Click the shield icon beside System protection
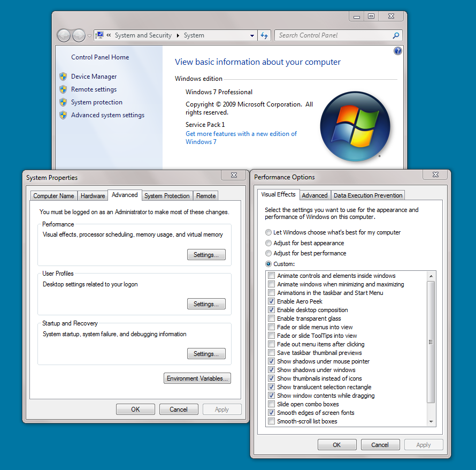 (x=63, y=102)
